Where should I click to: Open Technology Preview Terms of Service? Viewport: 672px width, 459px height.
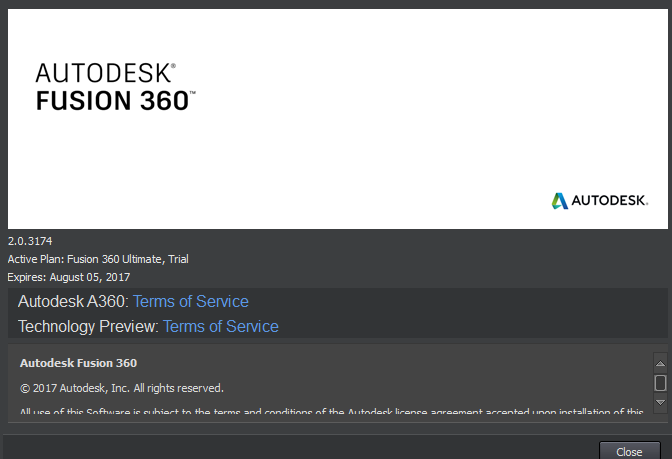click(x=221, y=327)
